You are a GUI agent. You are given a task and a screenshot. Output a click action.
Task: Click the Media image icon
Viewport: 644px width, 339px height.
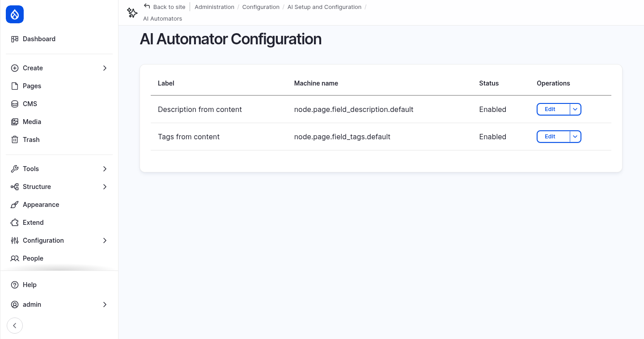point(15,122)
